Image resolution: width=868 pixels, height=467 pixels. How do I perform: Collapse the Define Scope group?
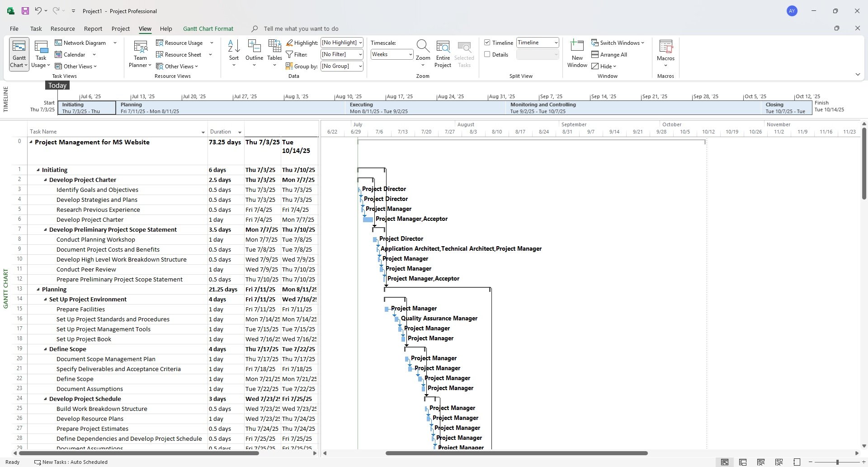(x=45, y=349)
